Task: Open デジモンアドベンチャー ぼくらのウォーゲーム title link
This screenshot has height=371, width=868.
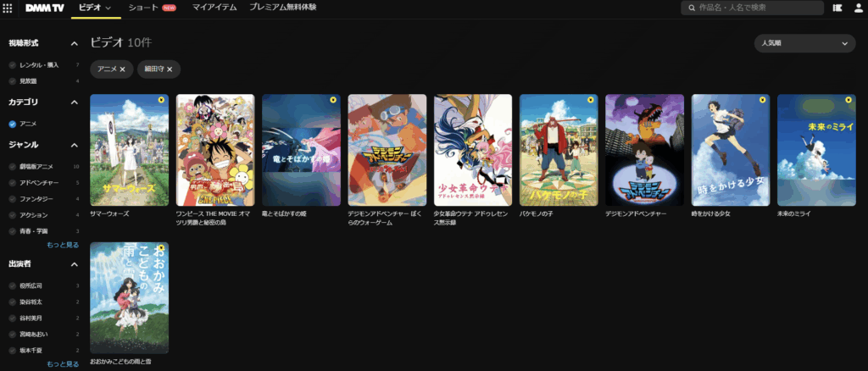Action: (x=387, y=218)
